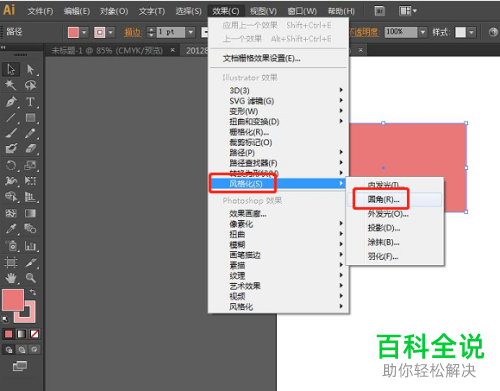This screenshot has height=391, width=500.
Task: Choose 圆角(R)... from submenu
Action: coord(395,199)
